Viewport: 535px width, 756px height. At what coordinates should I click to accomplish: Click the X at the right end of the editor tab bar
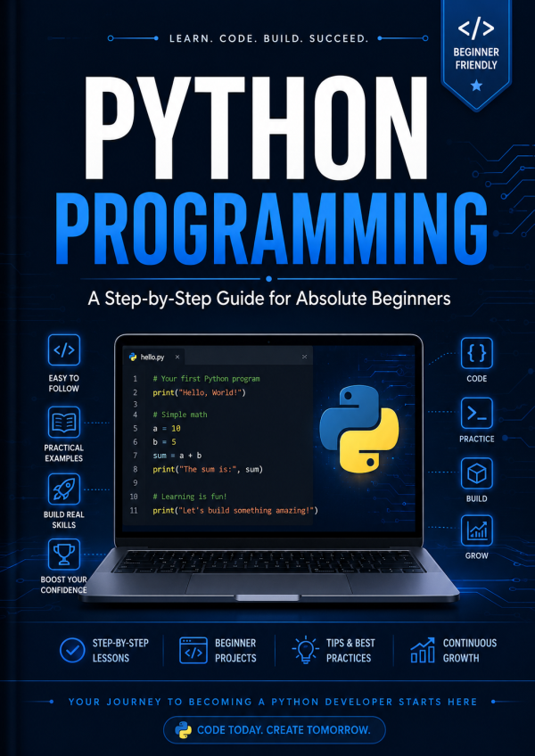tap(304, 357)
